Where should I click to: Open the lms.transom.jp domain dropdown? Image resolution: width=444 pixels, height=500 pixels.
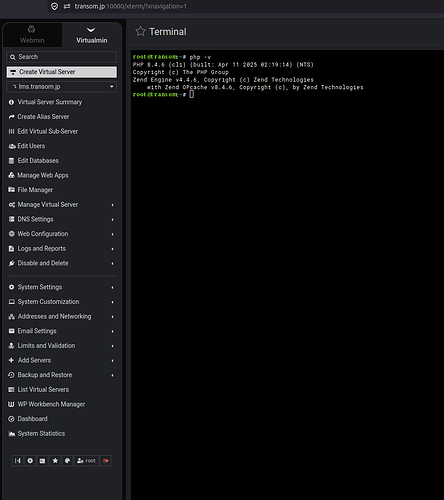[x=62, y=87]
